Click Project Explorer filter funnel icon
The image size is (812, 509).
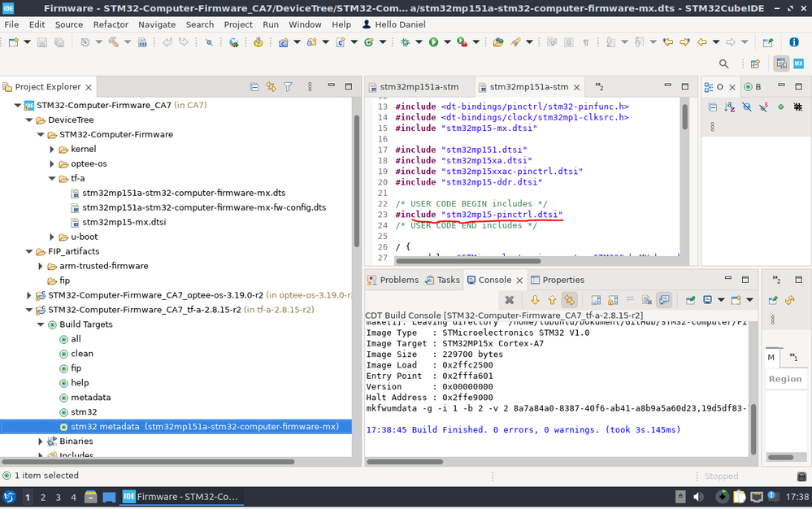click(x=288, y=87)
